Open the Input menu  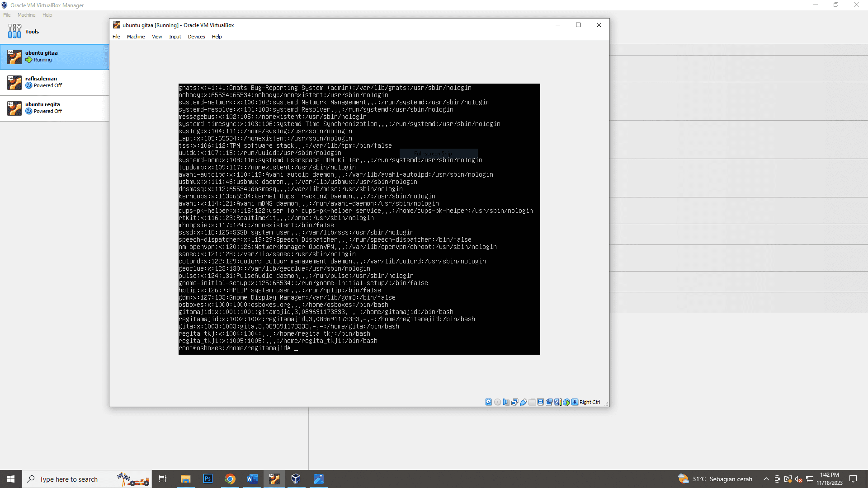point(175,37)
